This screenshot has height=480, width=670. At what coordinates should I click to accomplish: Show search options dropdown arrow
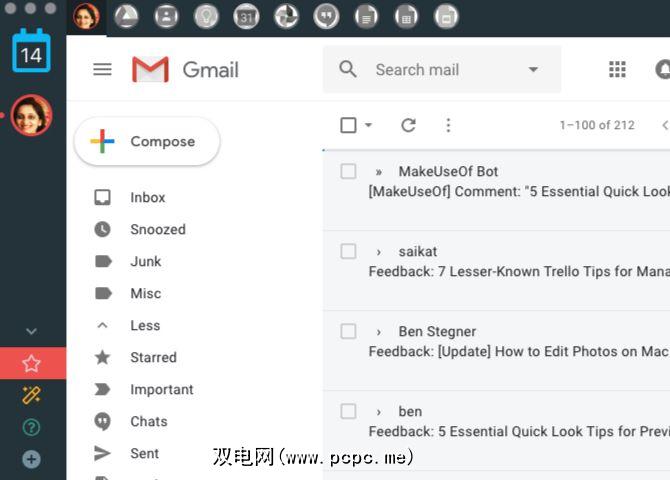point(533,69)
